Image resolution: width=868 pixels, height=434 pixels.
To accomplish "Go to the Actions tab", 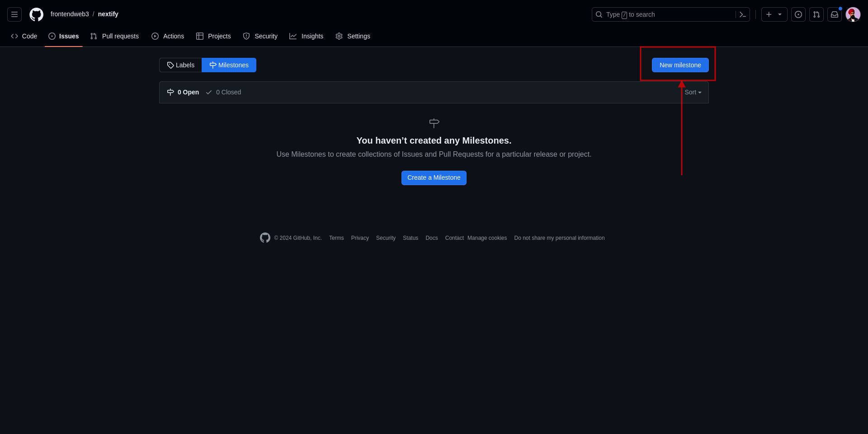I will [168, 36].
